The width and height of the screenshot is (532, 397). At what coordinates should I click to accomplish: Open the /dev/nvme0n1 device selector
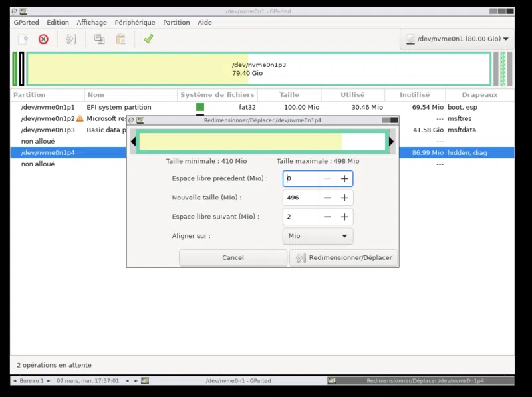click(x=457, y=39)
